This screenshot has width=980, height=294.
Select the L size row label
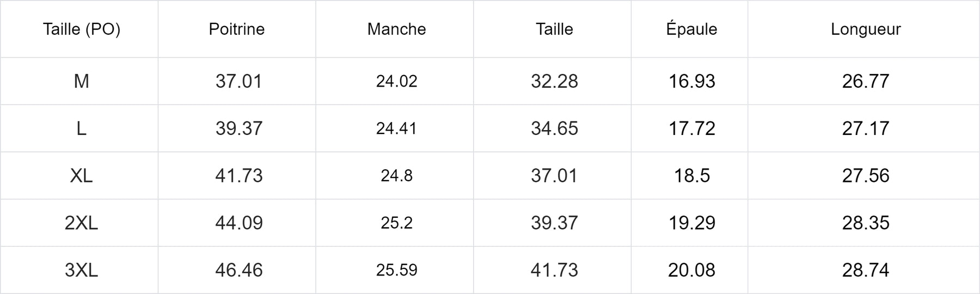tap(82, 128)
